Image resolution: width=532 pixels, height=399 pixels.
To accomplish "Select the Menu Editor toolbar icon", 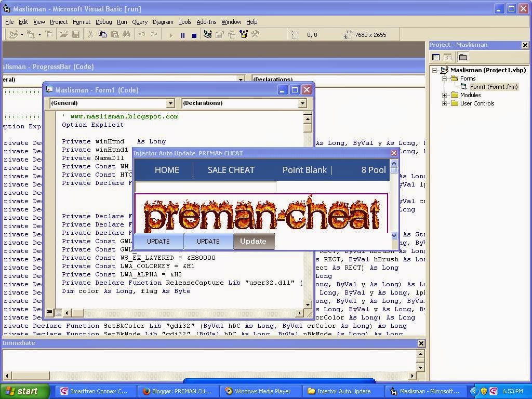I will click(49, 34).
